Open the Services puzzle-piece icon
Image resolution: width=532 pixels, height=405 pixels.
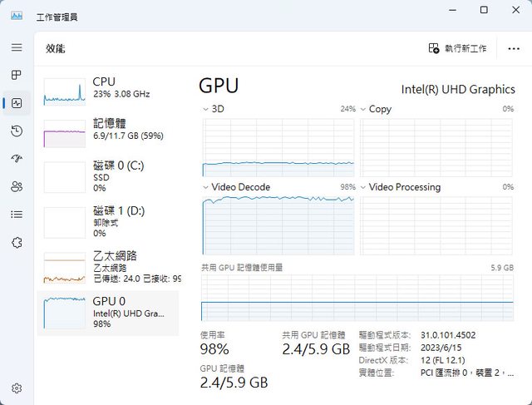(17, 242)
